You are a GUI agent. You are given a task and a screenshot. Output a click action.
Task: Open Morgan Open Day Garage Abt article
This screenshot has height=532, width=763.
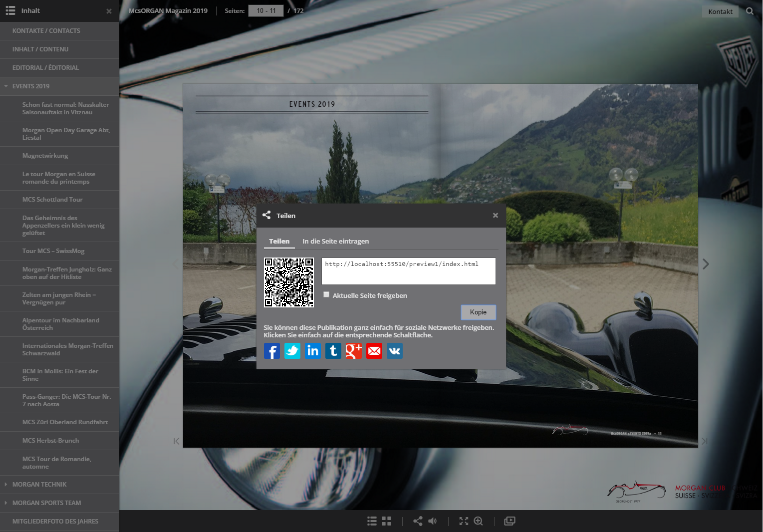59,134
